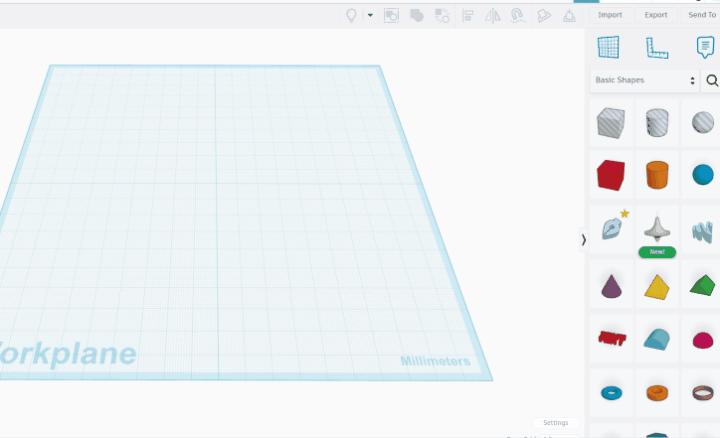The image size is (720, 438).
Task: Select the spinning top shape marked New
Action: [657, 228]
